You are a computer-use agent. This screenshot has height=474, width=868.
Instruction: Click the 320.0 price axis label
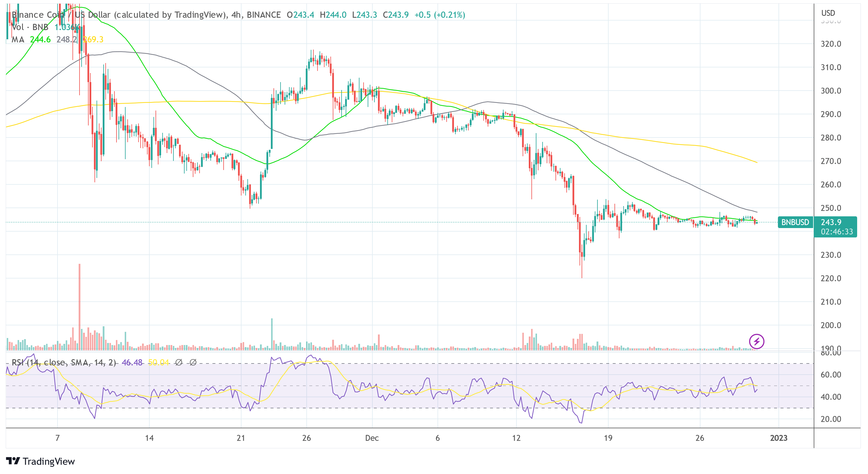pyautogui.click(x=831, y=44)
